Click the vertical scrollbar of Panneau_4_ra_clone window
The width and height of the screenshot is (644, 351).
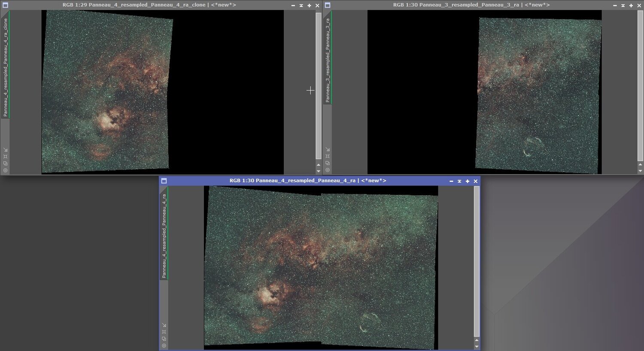(318, 86)
